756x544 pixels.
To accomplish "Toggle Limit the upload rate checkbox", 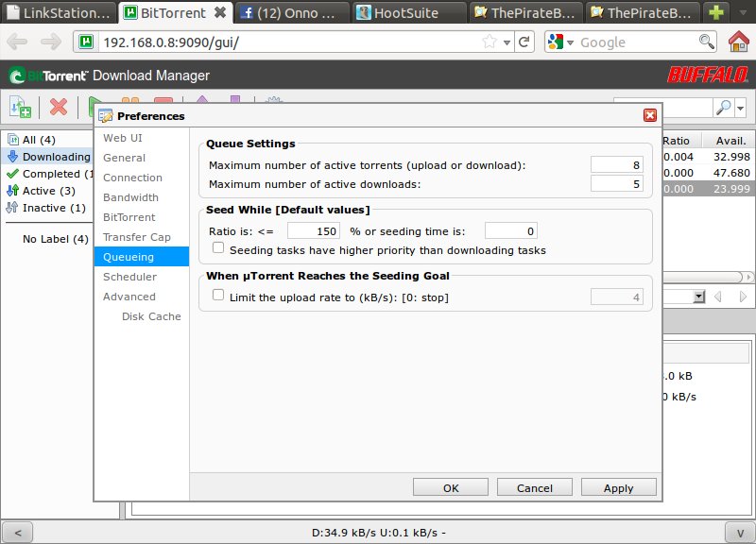I will point(219,297).
